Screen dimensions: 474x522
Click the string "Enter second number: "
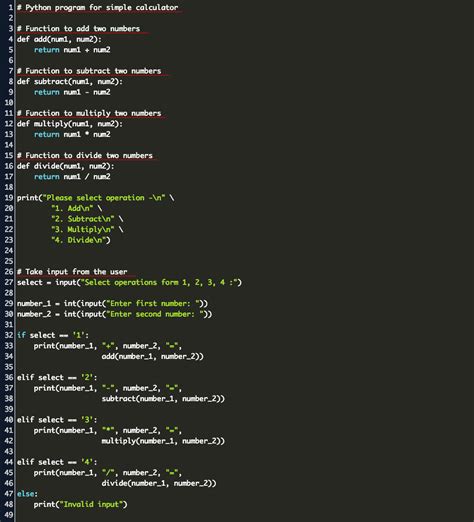[x=155, y=314]
